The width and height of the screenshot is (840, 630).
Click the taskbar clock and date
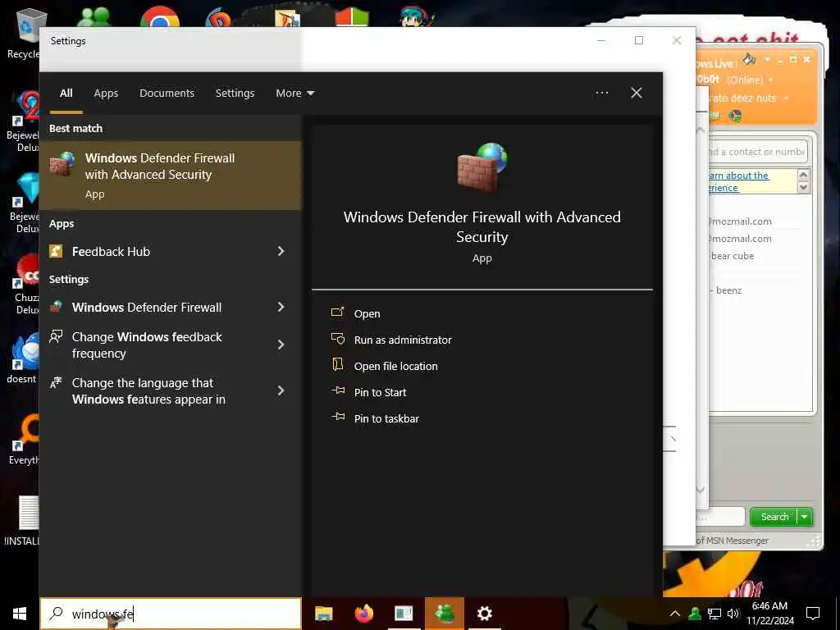pos(769,614)
